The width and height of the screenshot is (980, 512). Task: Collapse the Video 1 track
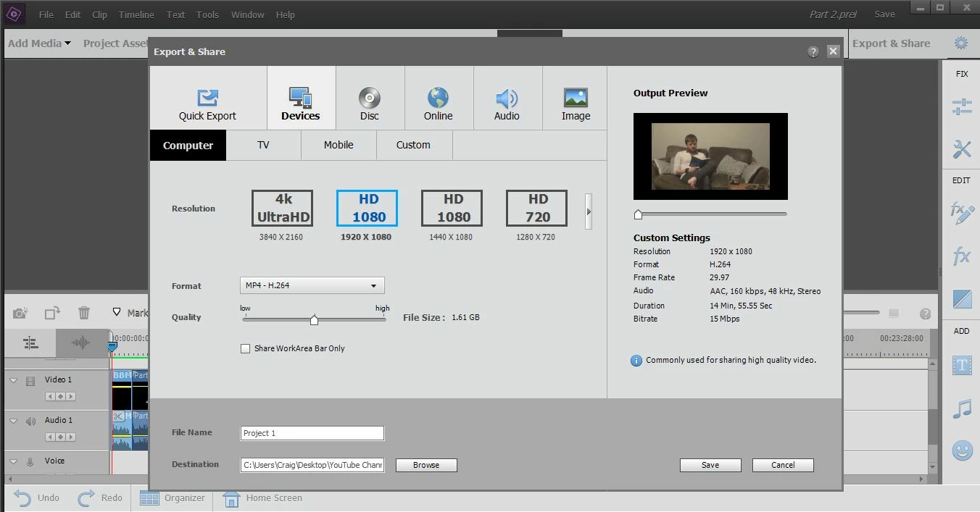[x=13, y=380]
